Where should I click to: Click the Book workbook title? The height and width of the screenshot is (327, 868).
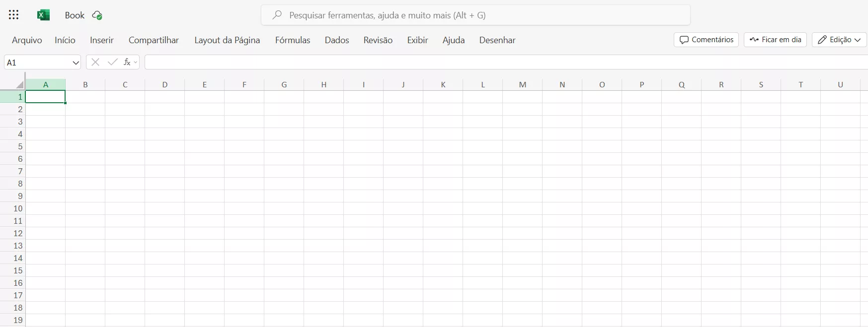click(75, 15)
